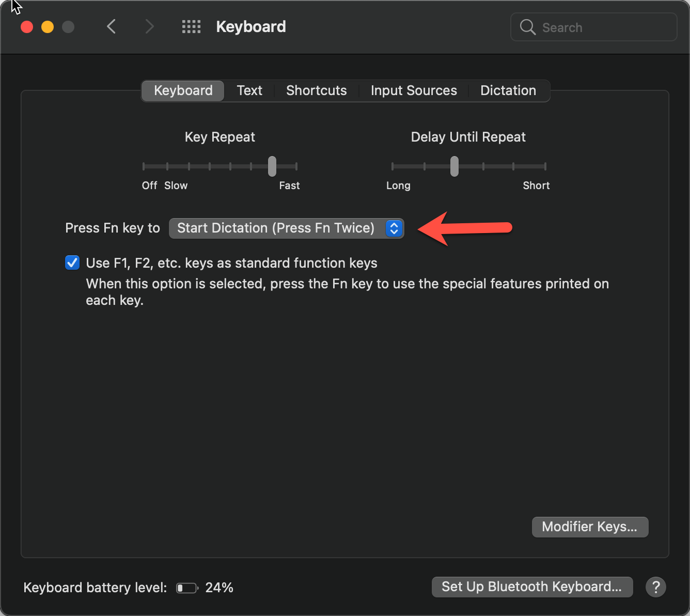This screenshot has height=616, width=690.
Task: Switch to the Shortcuts tab
Action: [316, 90]
